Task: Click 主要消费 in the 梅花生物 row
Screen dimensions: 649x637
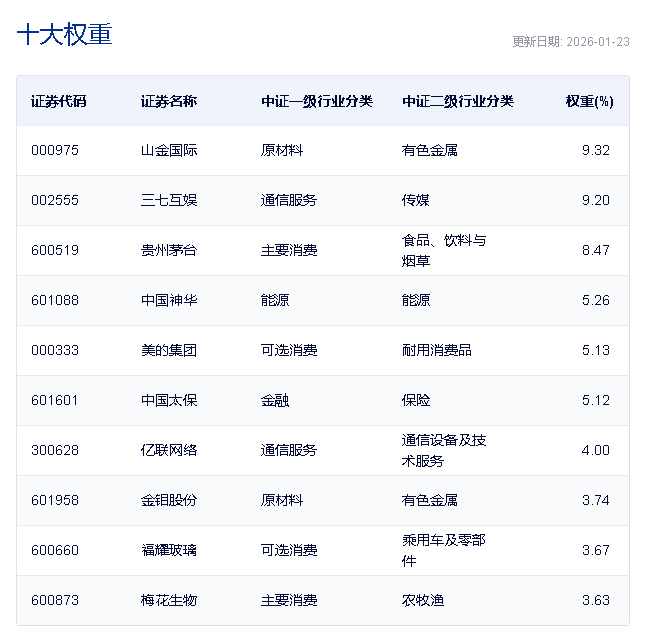Action: pos(289,601)
